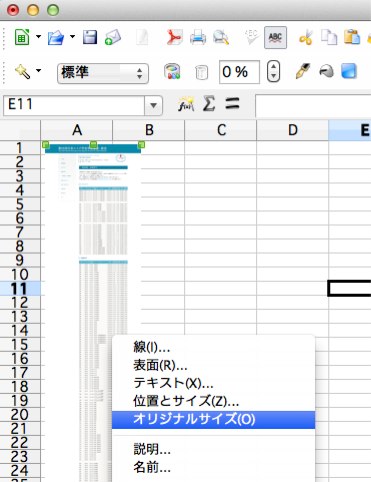This screenshot has height=482, width=371.
Task: Open the Function Wizard icon
Action: pos(186,104)
